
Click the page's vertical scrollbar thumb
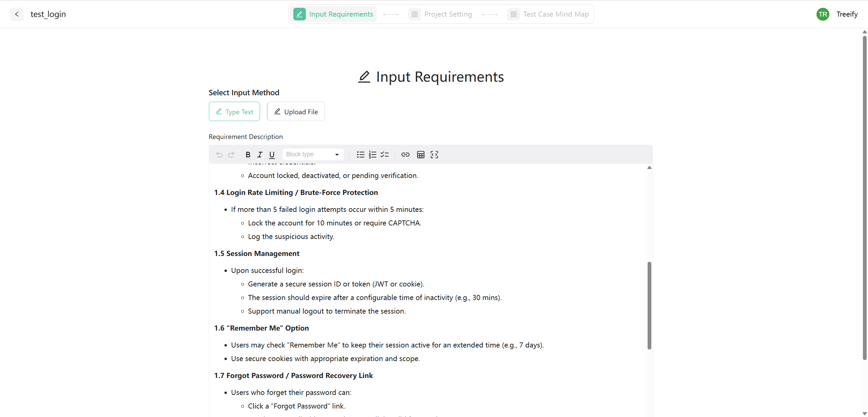pyautogui.click(x=865, y=198)
